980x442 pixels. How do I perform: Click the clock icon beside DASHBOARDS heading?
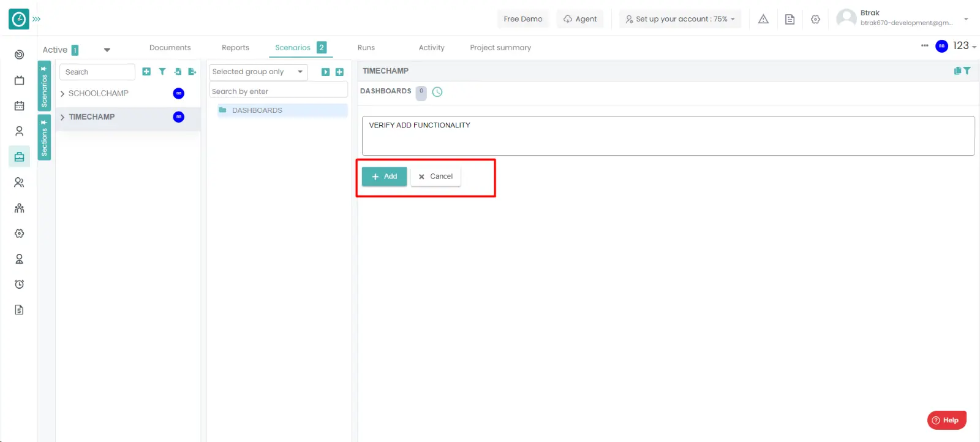pyautogui.click(x=437, y=92)
